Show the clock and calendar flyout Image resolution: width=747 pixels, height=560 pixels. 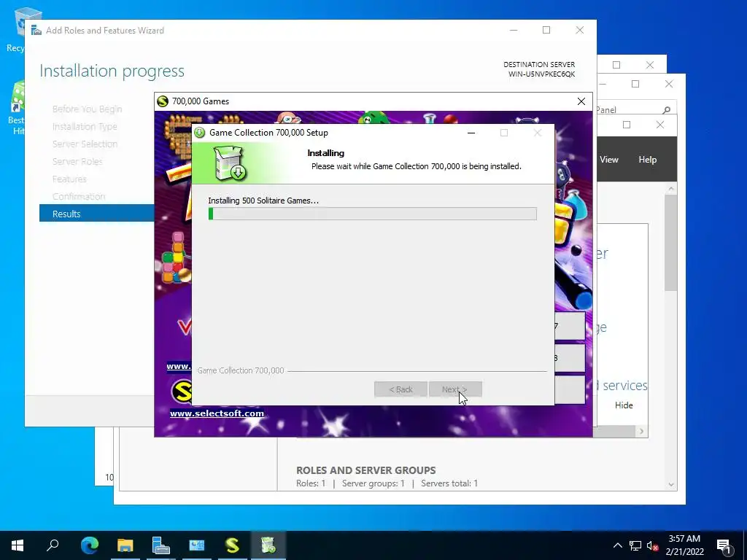click(684, 545)
